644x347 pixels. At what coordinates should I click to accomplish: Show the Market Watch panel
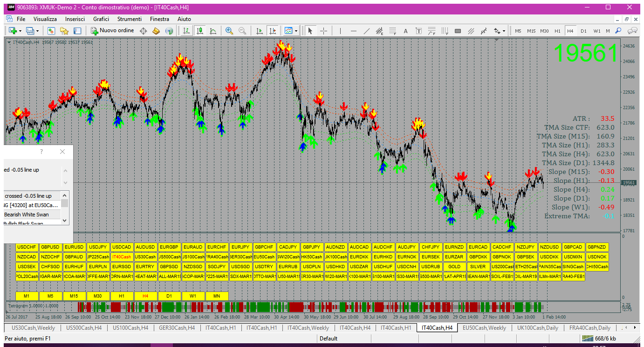(x=51, y=31)
